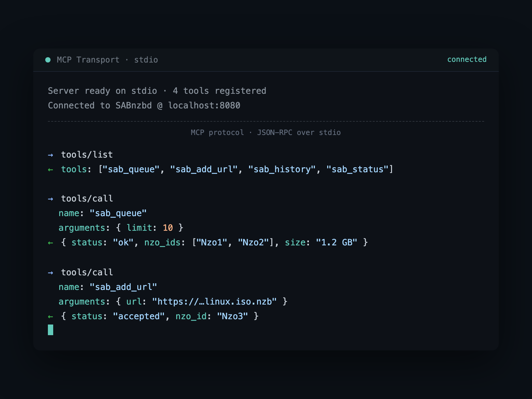Click the green left arrow before tools list response
Image resolution: width=532 pixels, height=399 pixels.
pos(51,170)
